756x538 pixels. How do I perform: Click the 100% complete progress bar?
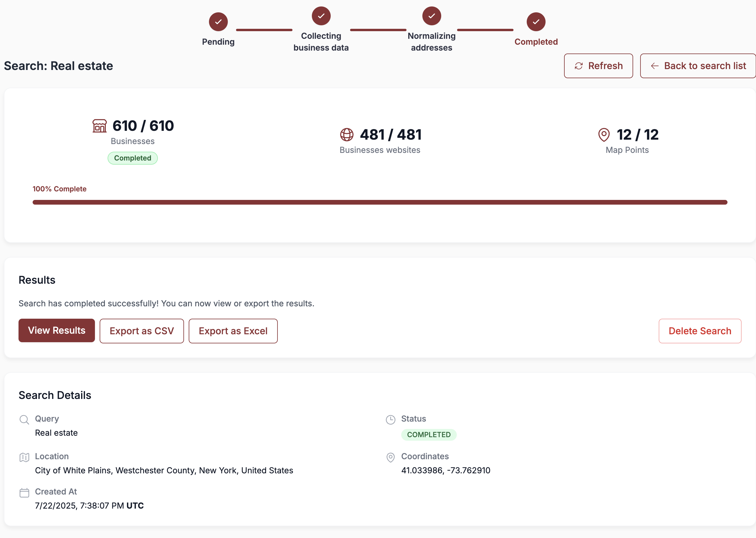click(379, 203)
